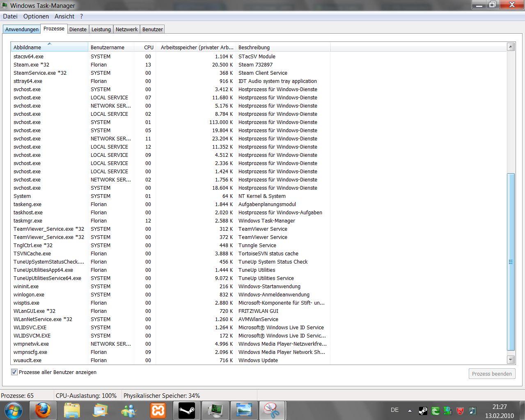Switch to the Leistung tab
Screen dimensions: 525x420
tap(101, 29)
